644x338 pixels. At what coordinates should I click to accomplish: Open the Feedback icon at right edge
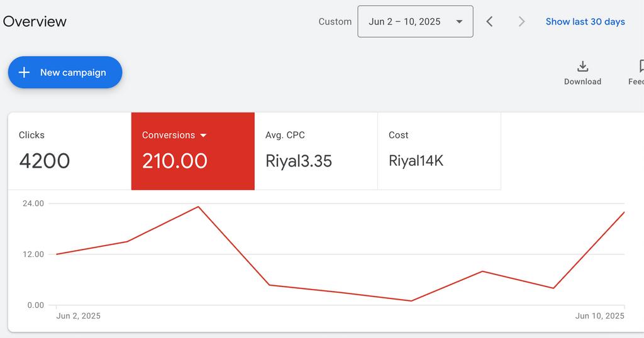tap(640, 67)
